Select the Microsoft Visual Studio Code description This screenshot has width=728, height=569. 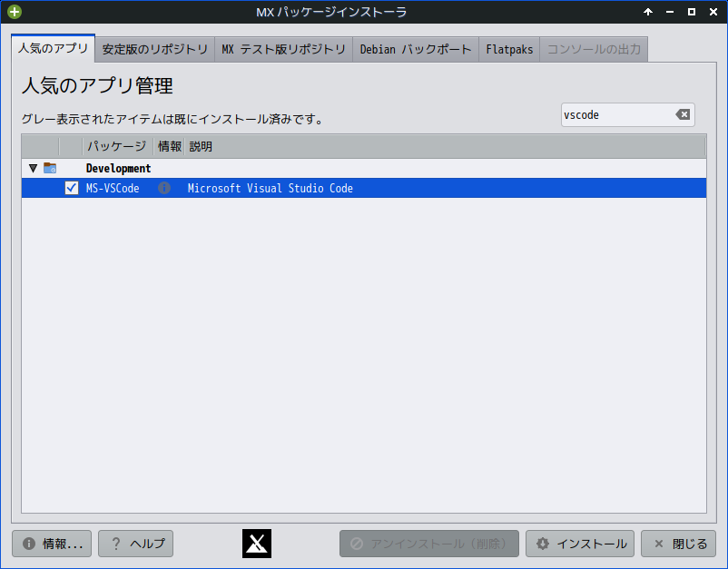coord(271,188)
